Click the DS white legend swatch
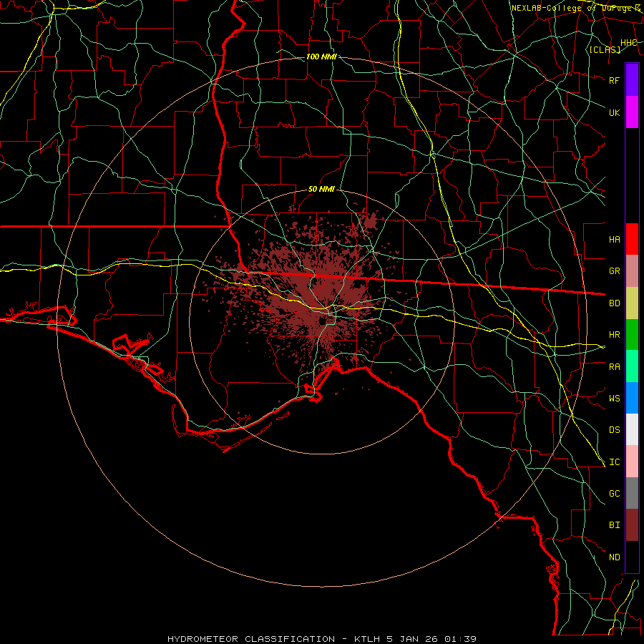 pyautogui.click(x=632, y=429)
